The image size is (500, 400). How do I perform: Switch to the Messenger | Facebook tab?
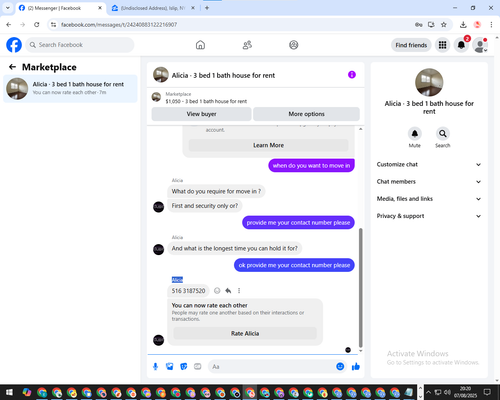pos(61,8)
